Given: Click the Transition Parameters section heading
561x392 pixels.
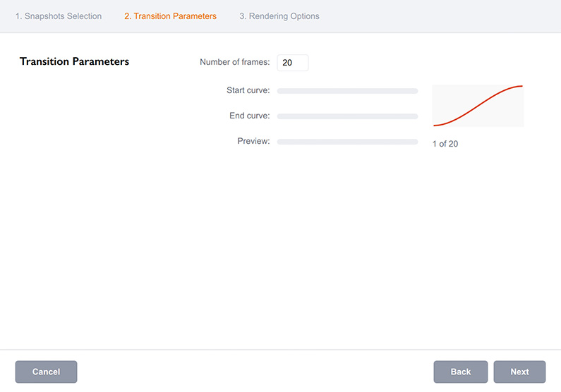Looking at the screenshot, I should tap(74, 61).
